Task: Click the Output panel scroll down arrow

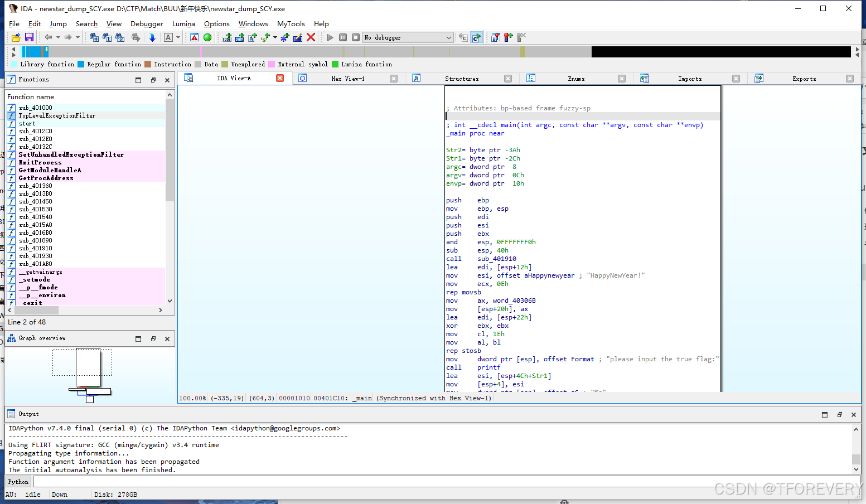Action: coord(856,469)
